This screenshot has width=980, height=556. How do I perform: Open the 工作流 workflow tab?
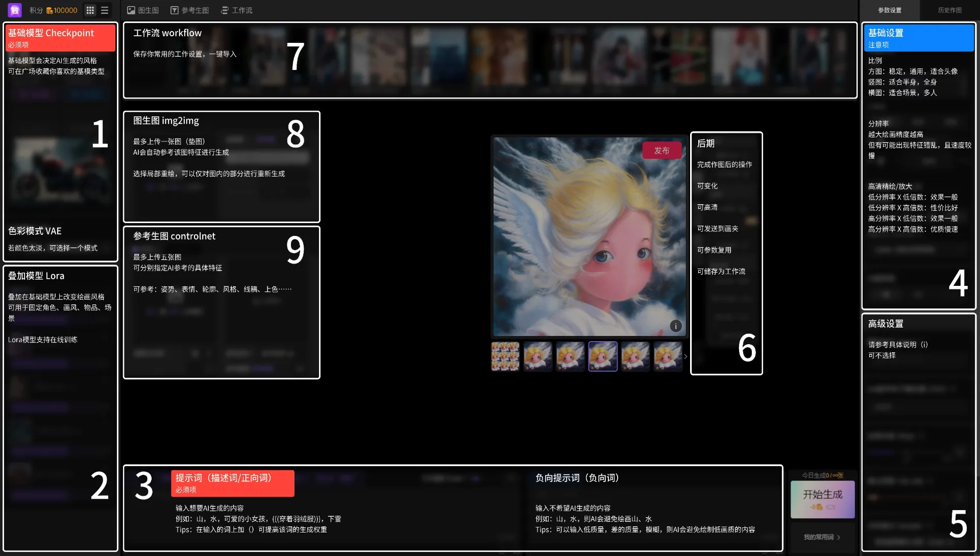pos(237,10)
